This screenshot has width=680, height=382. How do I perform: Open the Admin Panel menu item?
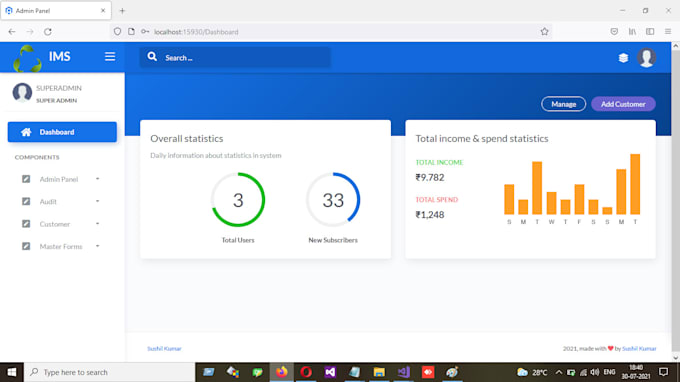pyautogui.click(x=62, y=179)
